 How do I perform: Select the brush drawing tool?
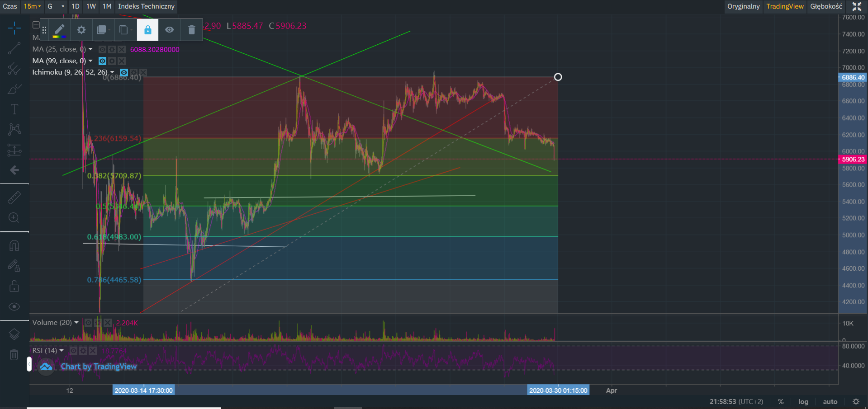point(14,89)
